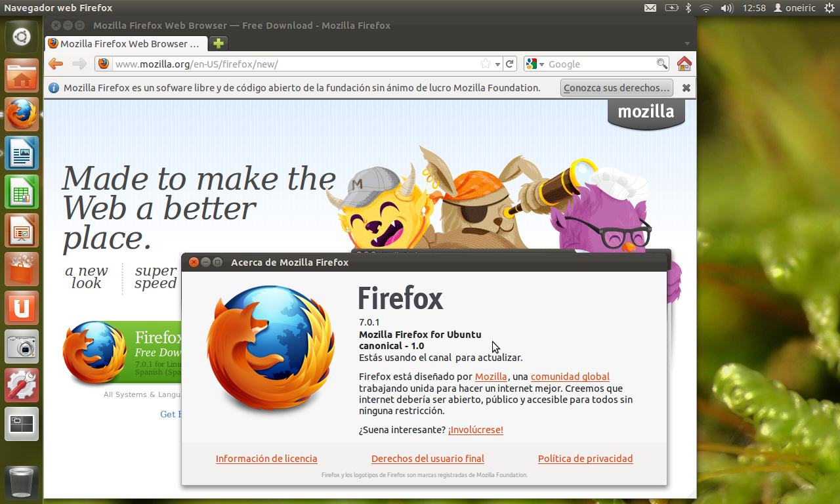
Task: Open the oneiric user menu
Action: click(797, 8)
